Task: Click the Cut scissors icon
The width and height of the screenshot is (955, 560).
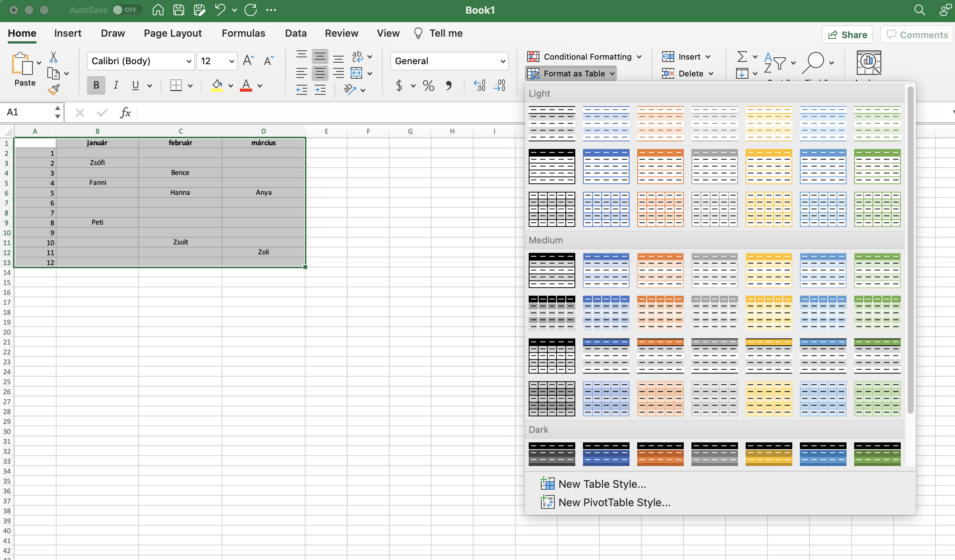Action: point(53,57)
